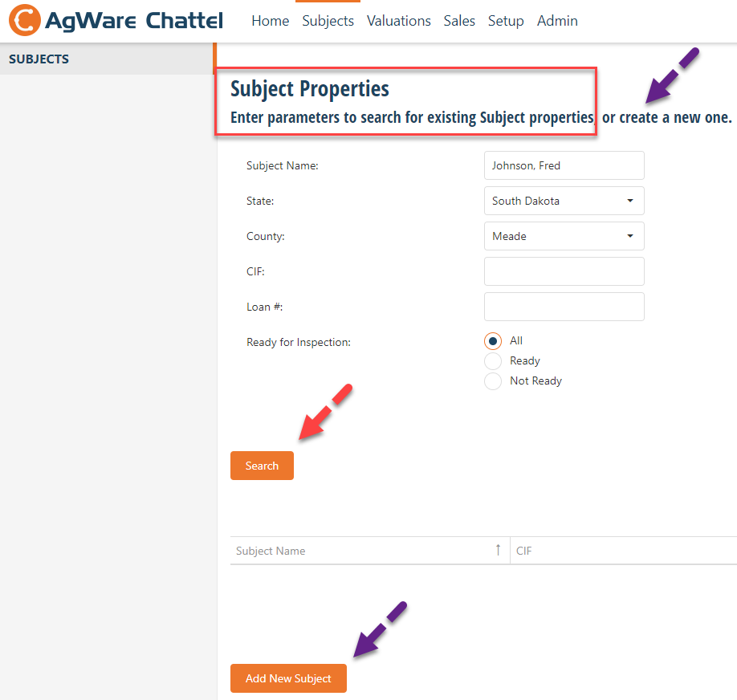Open the Setup menu
737x700 pixels.
click(x=506, y=21)
